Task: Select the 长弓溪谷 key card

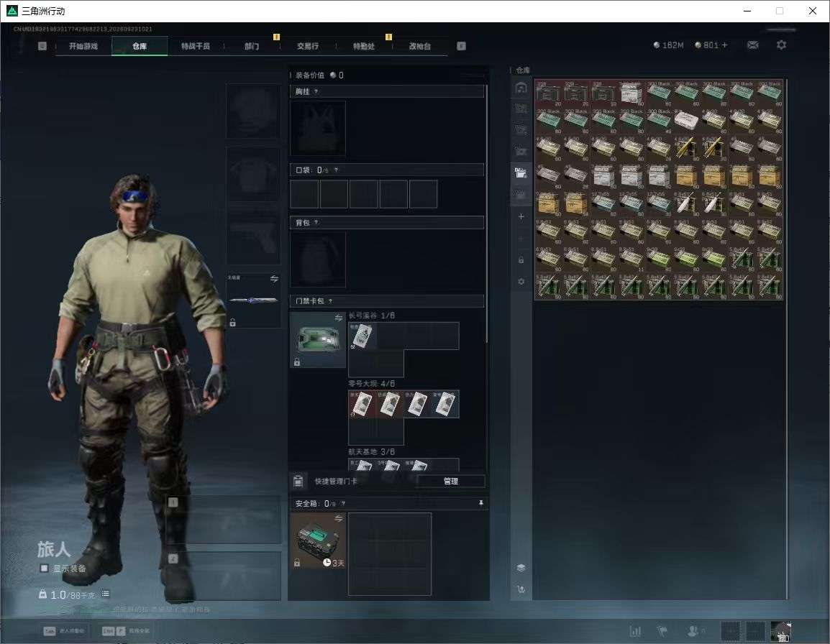Action: 362,336
